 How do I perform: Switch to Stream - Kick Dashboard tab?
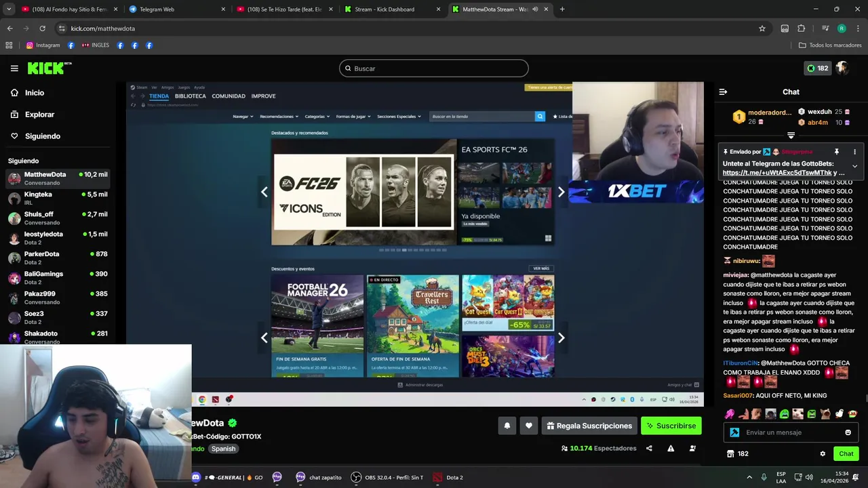point(392,9)
